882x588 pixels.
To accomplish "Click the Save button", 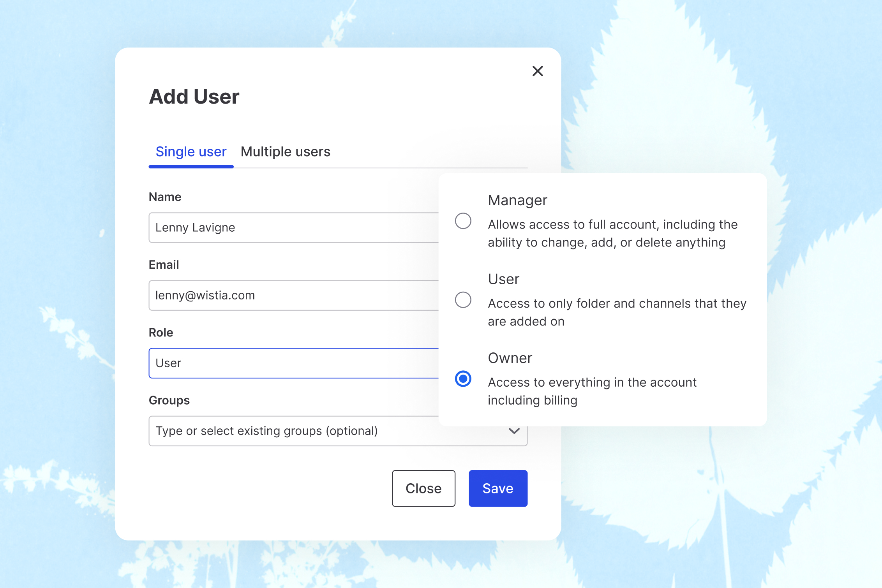I will pos(498,488).
